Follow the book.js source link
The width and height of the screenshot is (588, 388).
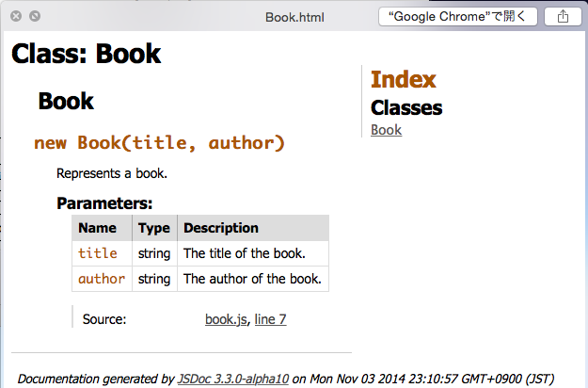pos(226,319)
